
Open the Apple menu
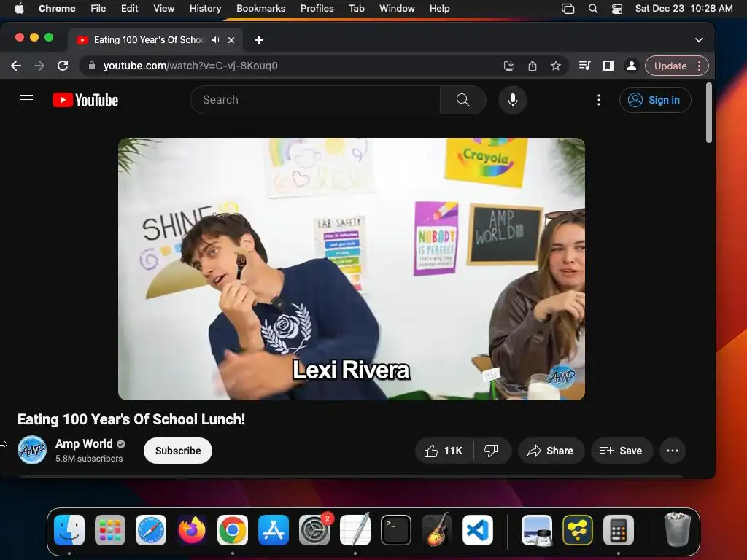19,9
